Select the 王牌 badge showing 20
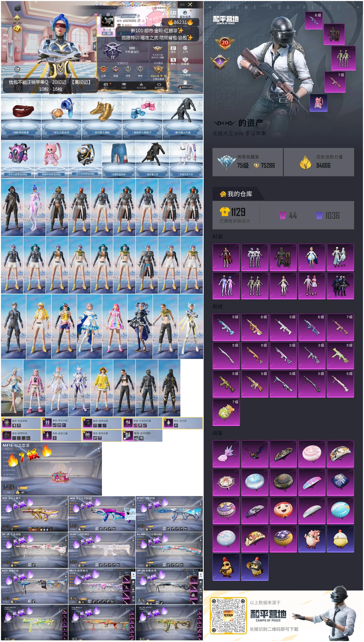 (103, 69)
